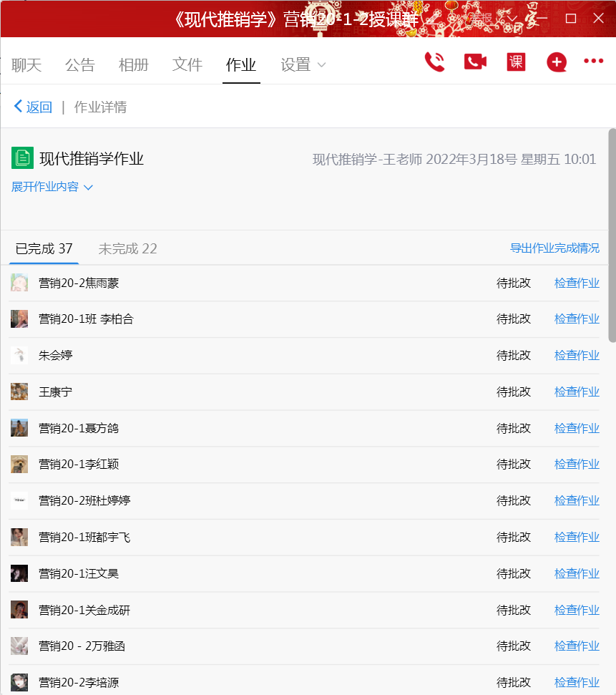
Task: Open the class (课) live lesson icon
Action: (516, 62)
